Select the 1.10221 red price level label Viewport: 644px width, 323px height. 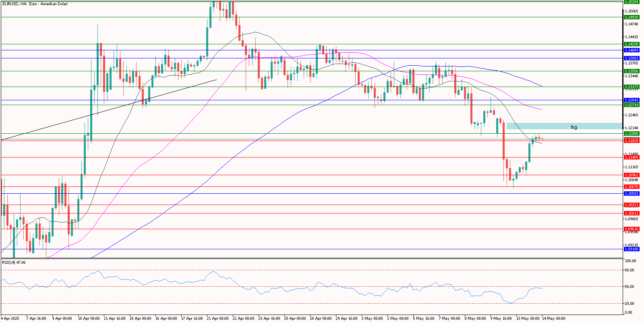click(x=632, y=205)
